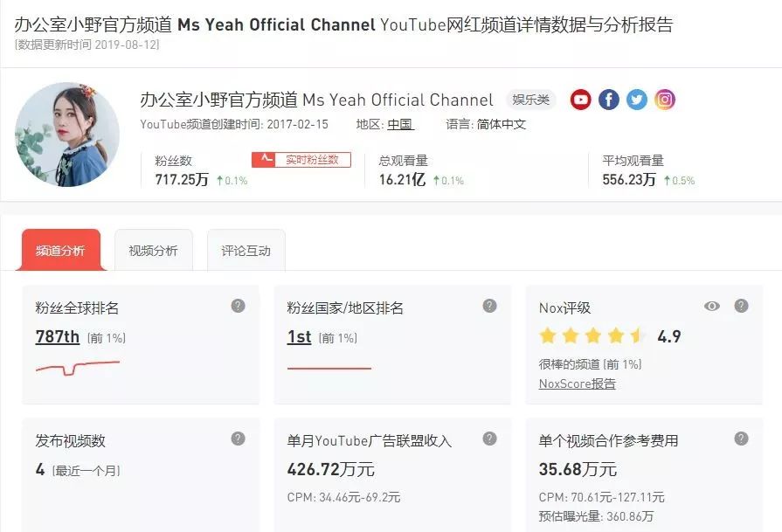Select the 频道分析 tab
The image size is (782, 532).
coord(59,249)
